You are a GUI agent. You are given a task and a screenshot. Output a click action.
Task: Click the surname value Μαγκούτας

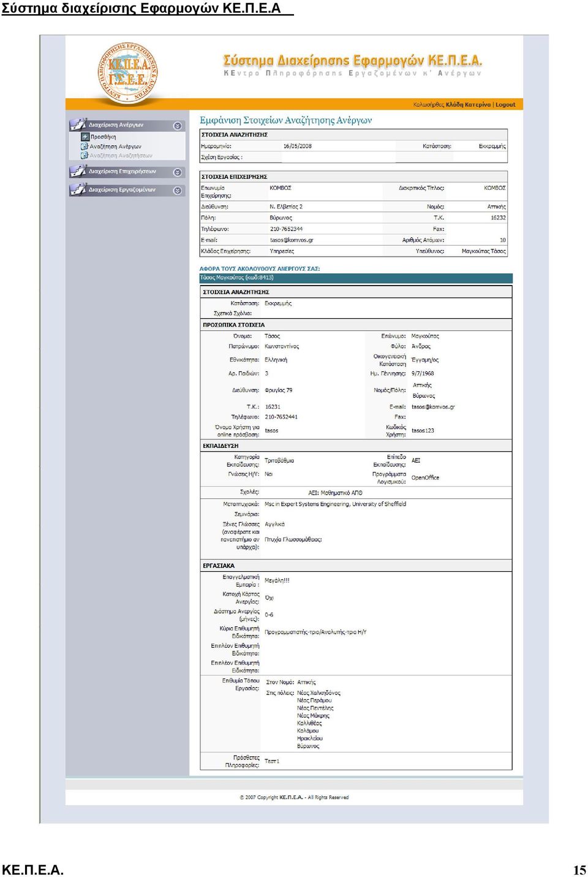pyautogui.click(x=425, y=336)
